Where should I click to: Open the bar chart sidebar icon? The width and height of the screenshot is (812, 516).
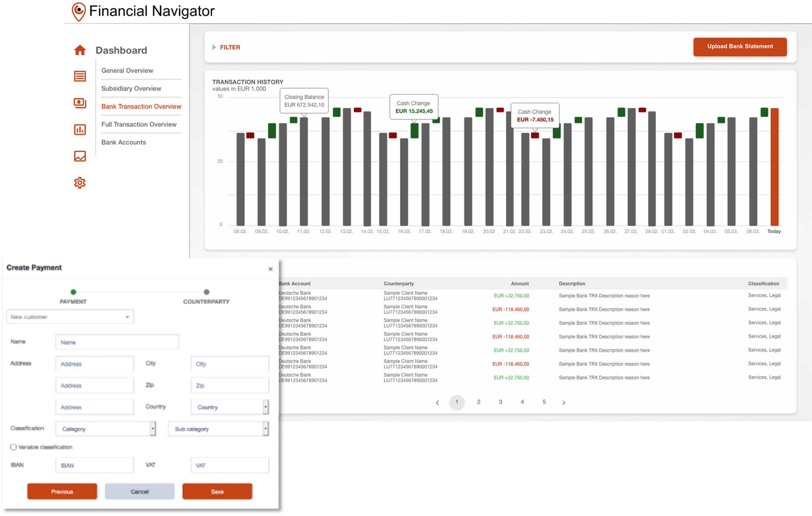click(80, 130)
